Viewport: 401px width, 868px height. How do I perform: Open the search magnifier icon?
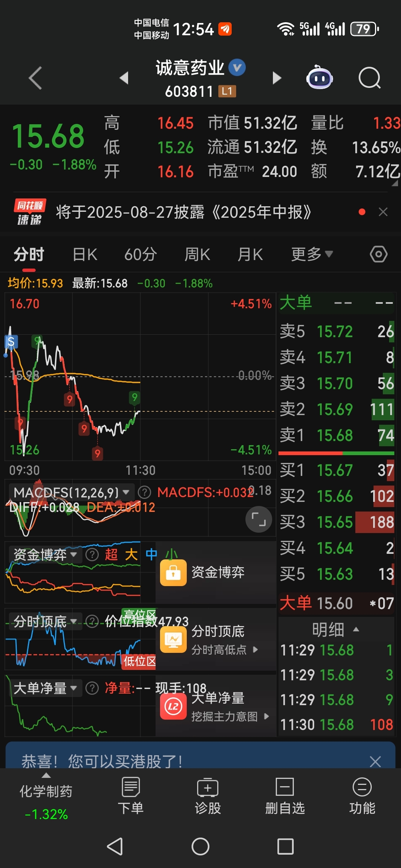pyautogui.click(x=370, y=78)
